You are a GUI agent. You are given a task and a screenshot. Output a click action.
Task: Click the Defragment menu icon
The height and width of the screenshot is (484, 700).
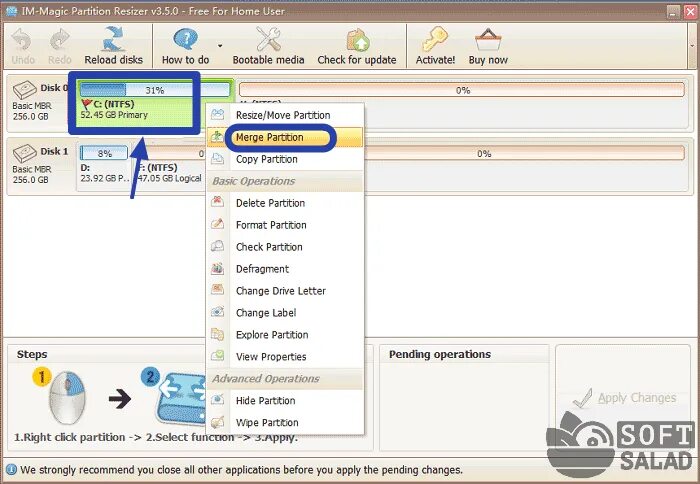[217, 268]
